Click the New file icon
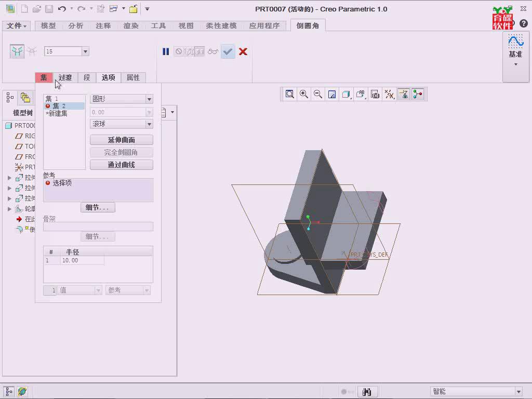The width and height of the screenshot is (532, 399). point(24,9)
